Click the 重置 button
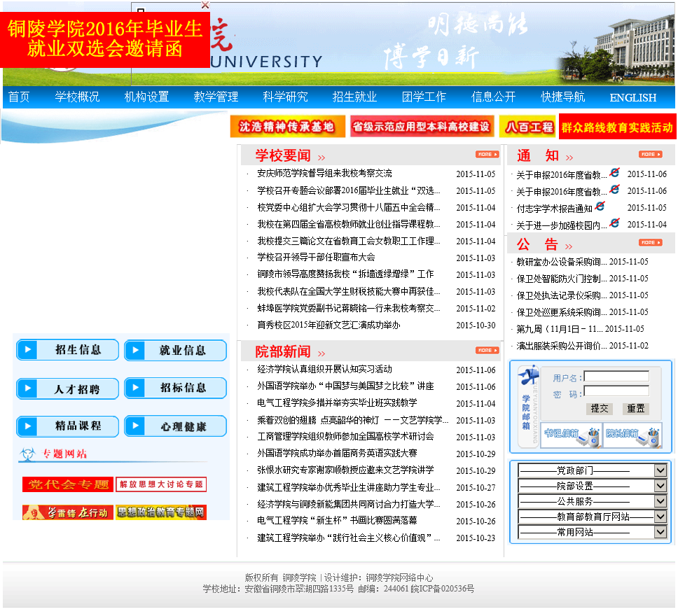The width and height of the screenshot is (678, 616). click(636, 409)
